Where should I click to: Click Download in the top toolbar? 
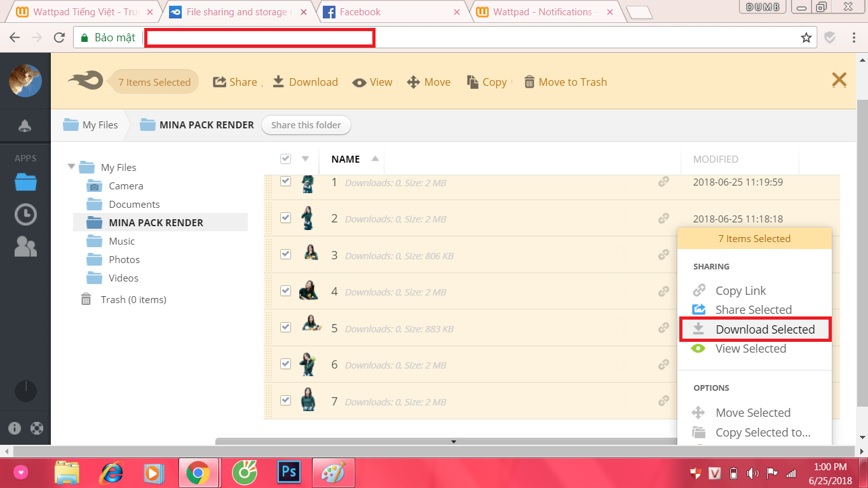coord(305,82)
